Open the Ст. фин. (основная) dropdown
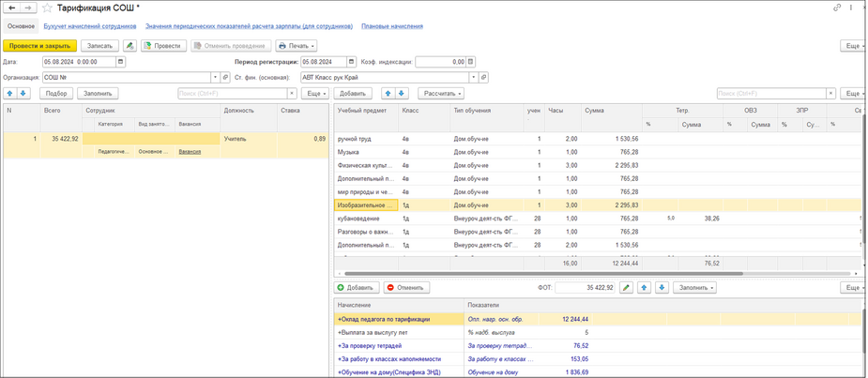Image resolution: width=868 pixels, height=378 pixels. point(473,78)
